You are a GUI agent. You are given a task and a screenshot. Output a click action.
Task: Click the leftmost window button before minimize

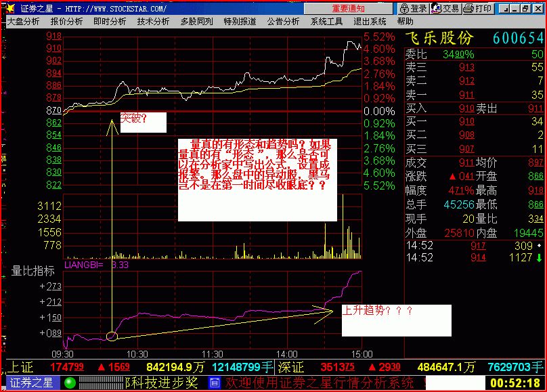coord(502,9)
